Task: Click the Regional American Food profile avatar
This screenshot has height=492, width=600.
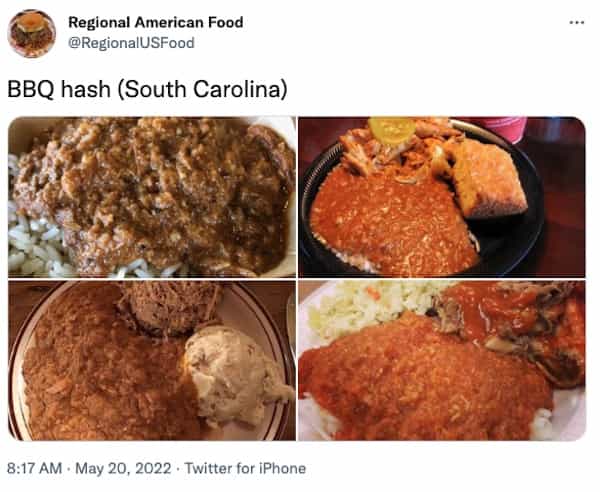Action: [32, 34]
